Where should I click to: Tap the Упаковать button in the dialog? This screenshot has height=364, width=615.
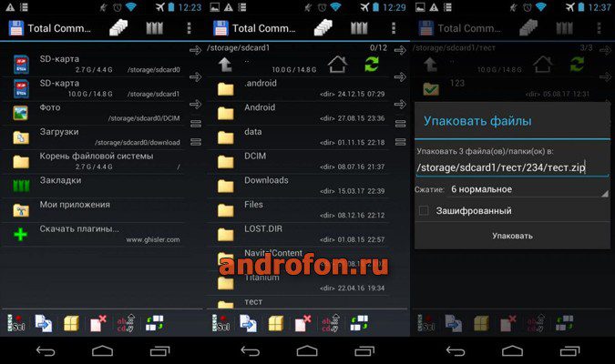point(512,236)
